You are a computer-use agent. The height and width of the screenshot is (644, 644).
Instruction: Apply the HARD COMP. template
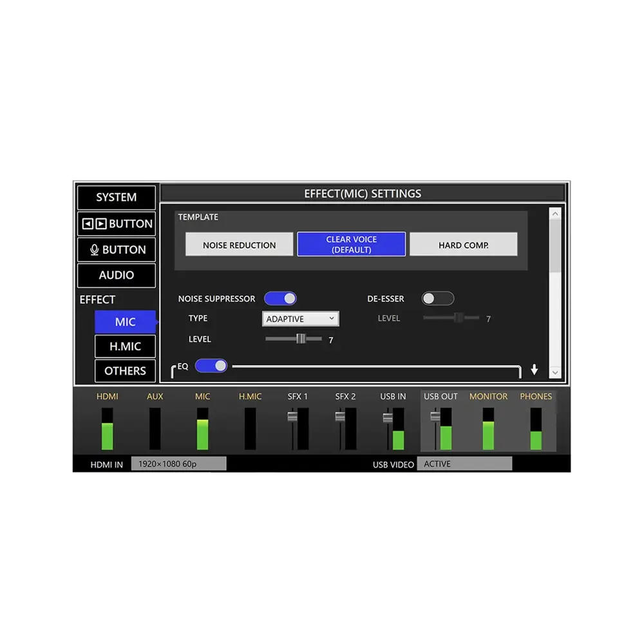(463, 245)
